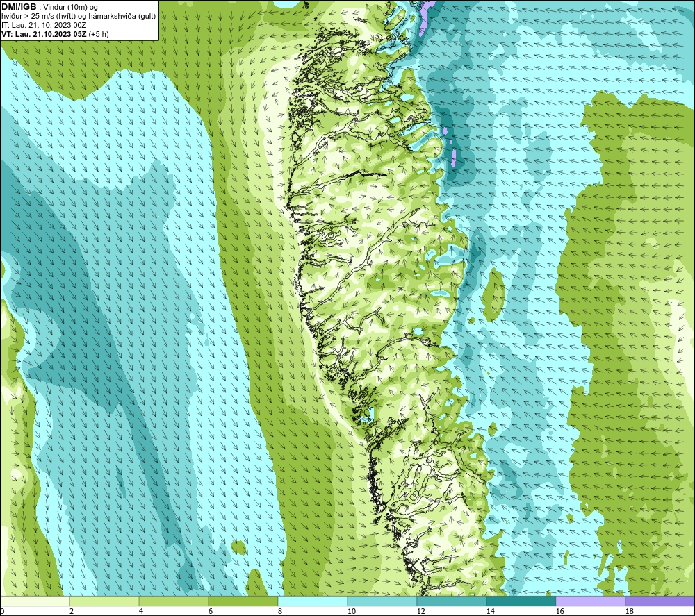
Task: Click the scale label '16'
Action: click(559, 612)
